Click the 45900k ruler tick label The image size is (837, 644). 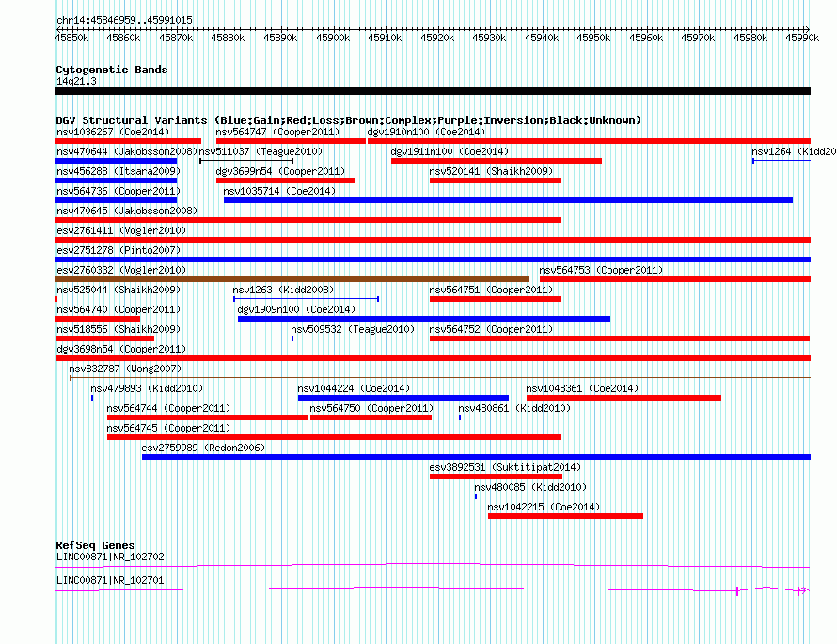333,38
